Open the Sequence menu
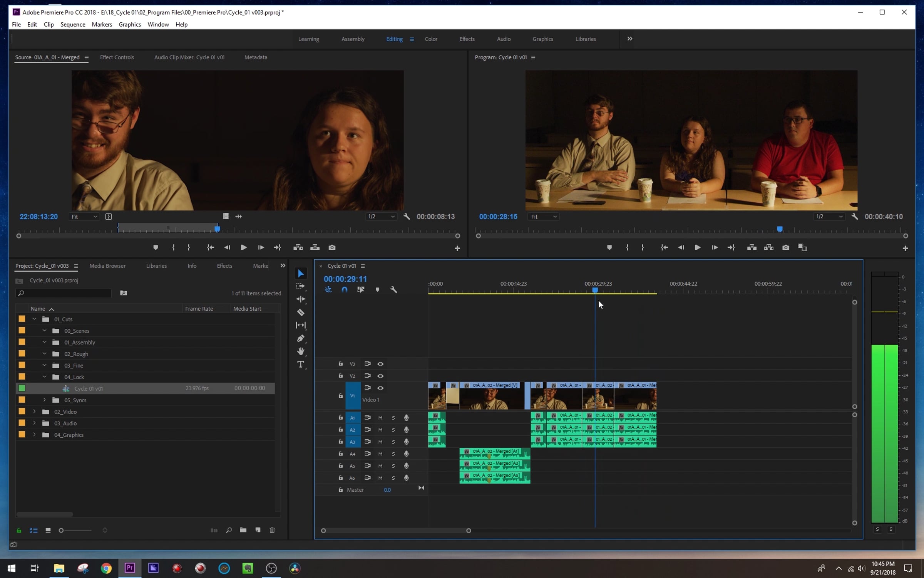This screenshot has width=924, height=578. tap(72, 24)
